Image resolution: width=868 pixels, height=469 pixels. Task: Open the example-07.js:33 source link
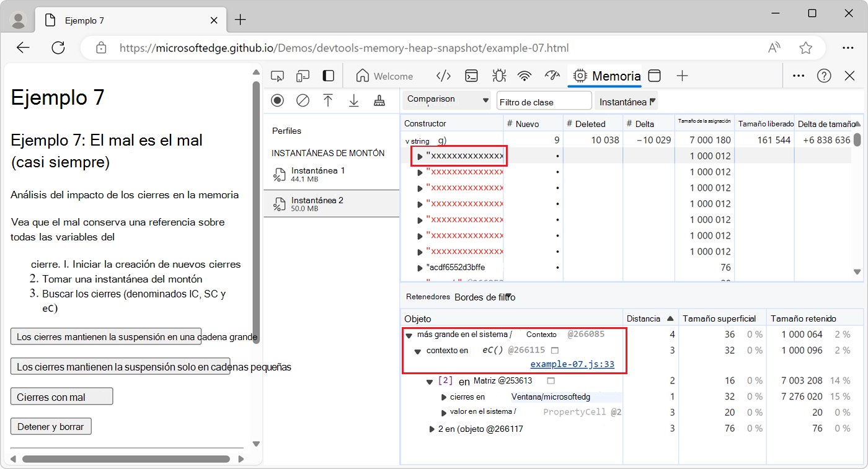point(572,364)
